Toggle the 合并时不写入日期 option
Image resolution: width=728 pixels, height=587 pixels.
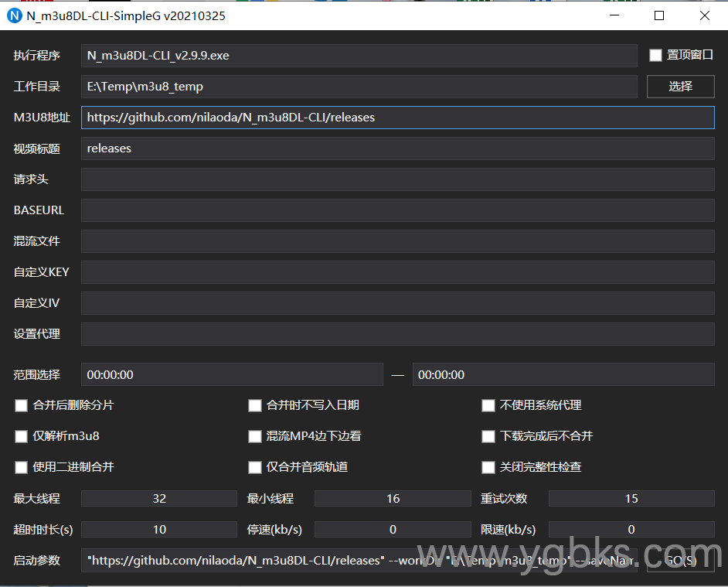click(x=255, y=405)
